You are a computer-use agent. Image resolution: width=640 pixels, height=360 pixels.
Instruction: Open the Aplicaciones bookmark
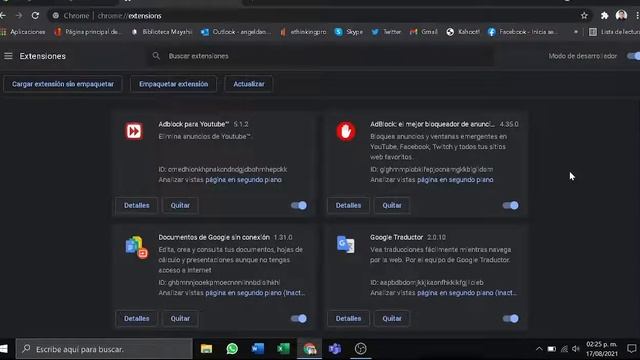pyautogui.click(x=23, y=32)
